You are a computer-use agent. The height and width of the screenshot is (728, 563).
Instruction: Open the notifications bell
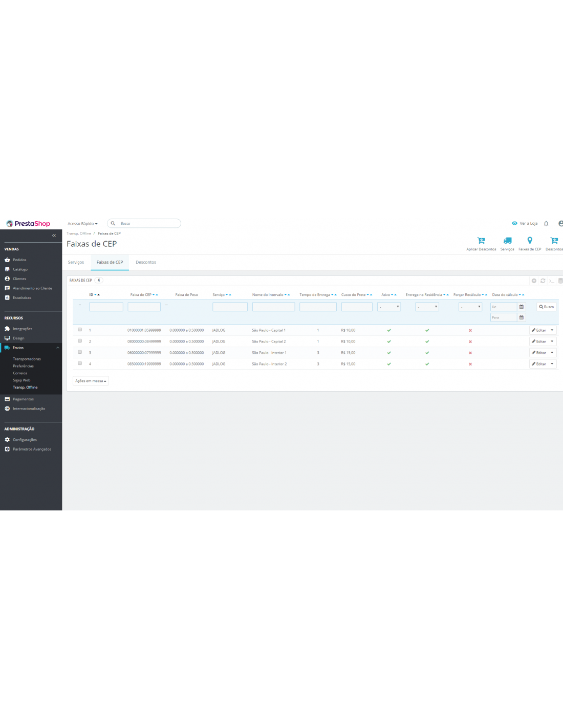(546, 224)
